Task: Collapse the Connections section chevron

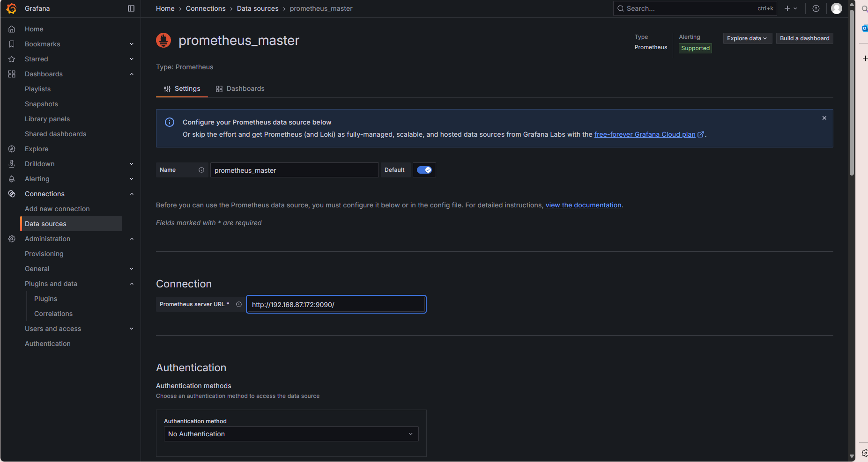Action: point(132,194)
